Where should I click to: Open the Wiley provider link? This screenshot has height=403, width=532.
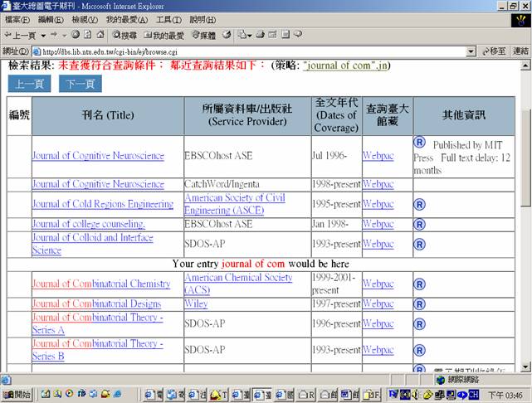pos(196,303)
